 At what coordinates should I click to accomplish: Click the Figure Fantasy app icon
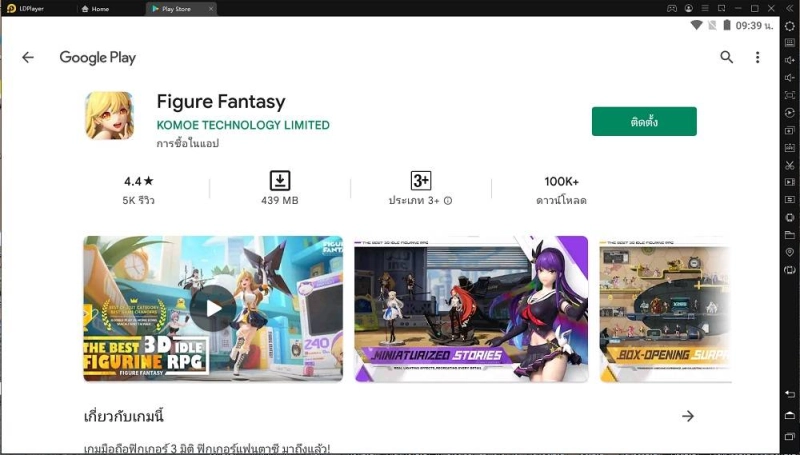(109, 115)
